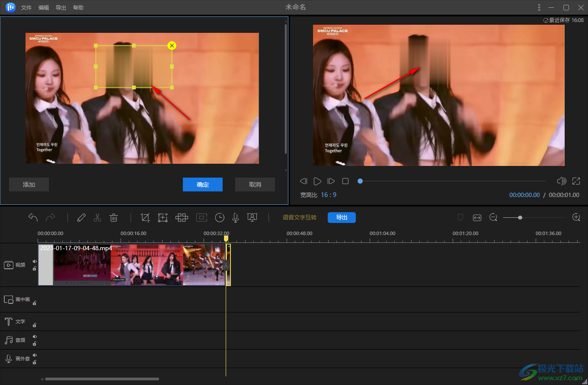The height and width of the screenshot is (385, 588).
Task: Click the microphone voiceover record icon
Action: click(x=236, y=218)
